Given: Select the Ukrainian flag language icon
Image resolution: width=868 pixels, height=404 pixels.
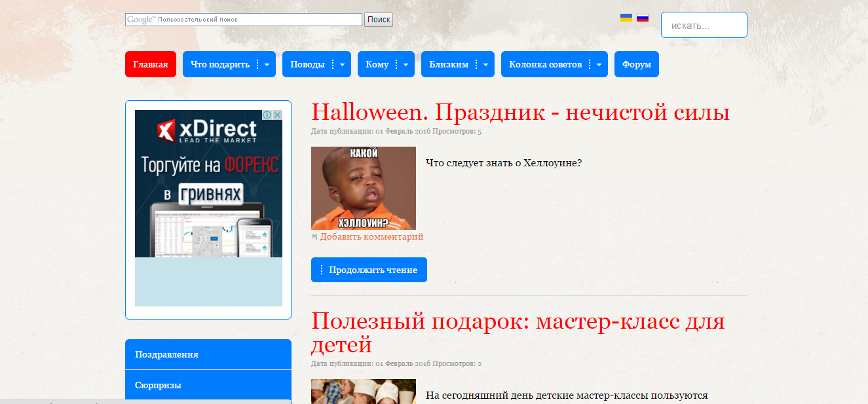Looking at the screenshot, I should pos(625,17).
